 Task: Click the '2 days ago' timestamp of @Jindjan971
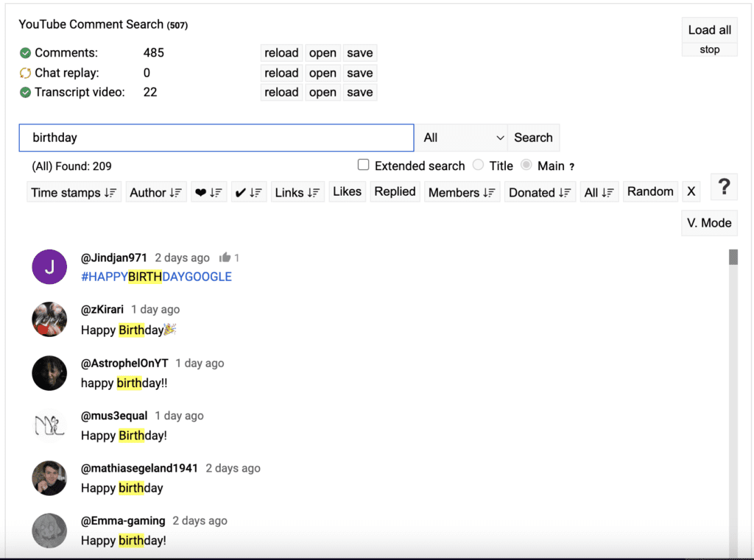click(183, 258)
